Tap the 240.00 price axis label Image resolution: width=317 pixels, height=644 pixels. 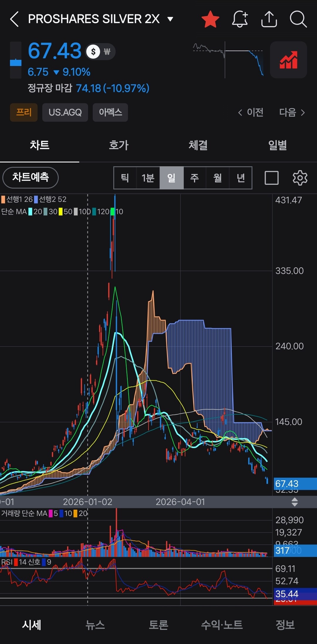coord(289,346)
